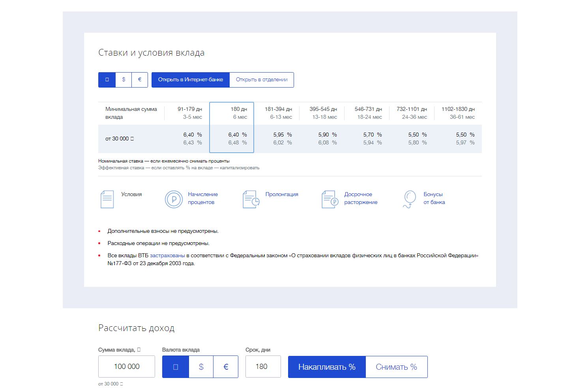Image resolution: width=588 pixels, height=391 pixels.
Task: Open the Условия document icon
Action: click(x=107, y=198)
